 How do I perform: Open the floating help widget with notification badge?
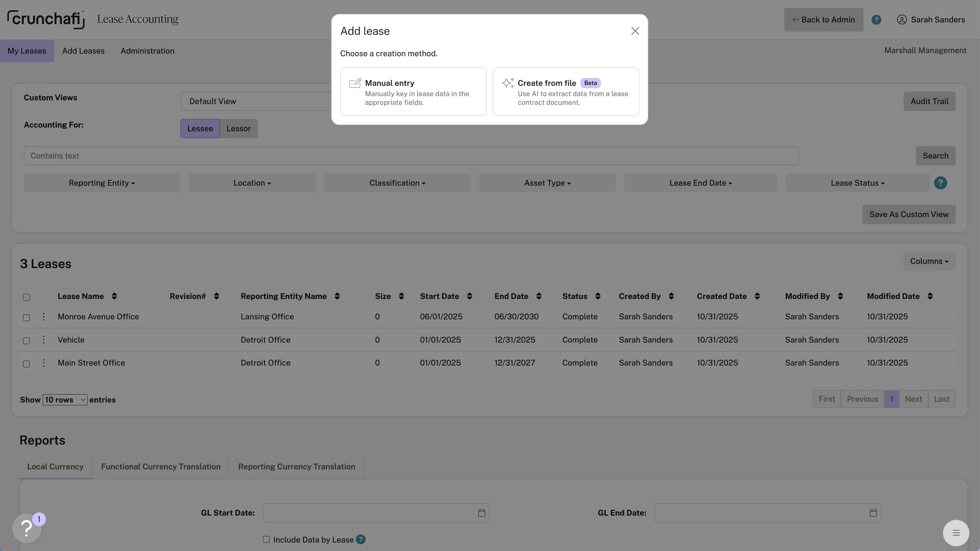(27, 528)
